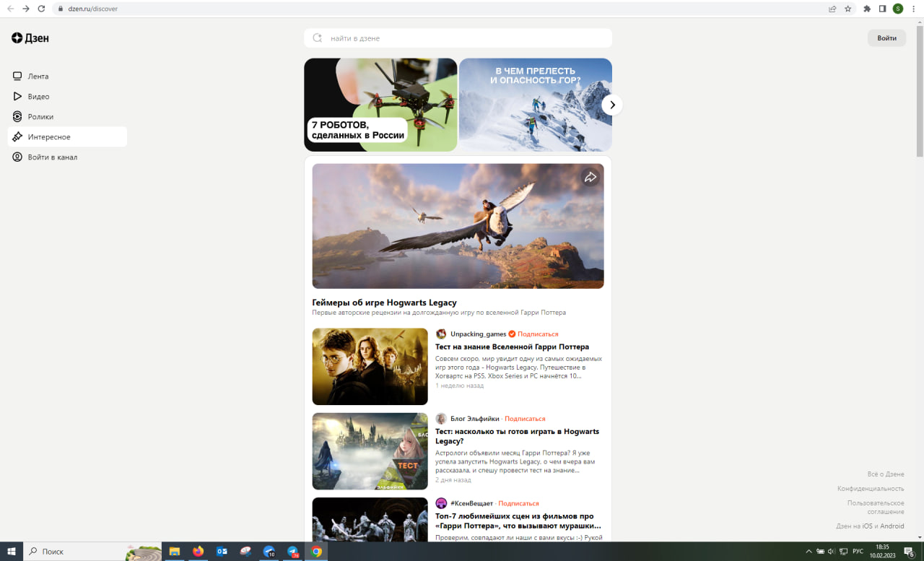Toggle the Chrome side panel icon
Image resolution: width=924 pixels, height=561 pixels.
[x=882, y=9]
